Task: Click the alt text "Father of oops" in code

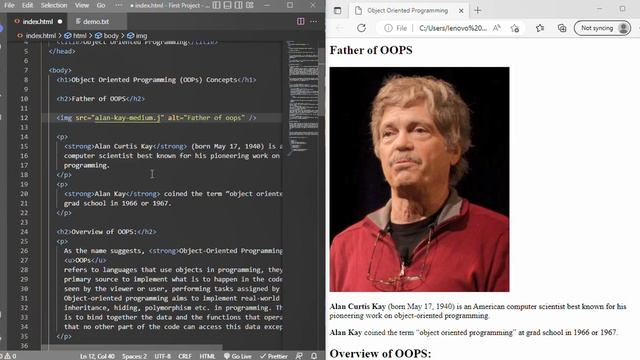Action: point(214,118)
